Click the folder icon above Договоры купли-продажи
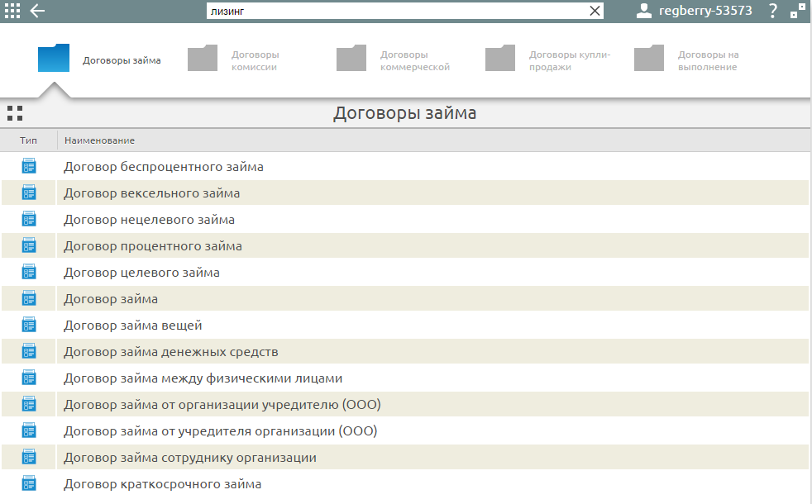This screenshot has width=812, height=504. click(x=500, y=56)
